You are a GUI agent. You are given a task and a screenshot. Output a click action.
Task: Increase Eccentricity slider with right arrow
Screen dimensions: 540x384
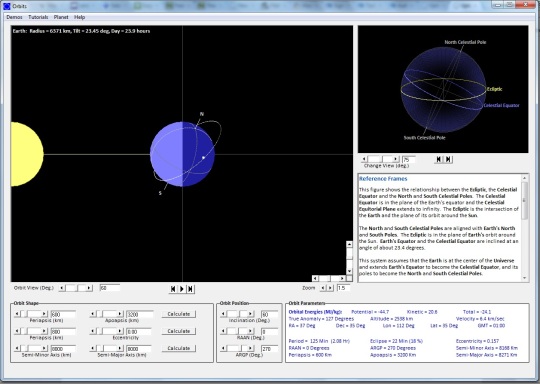coord(120,331)
